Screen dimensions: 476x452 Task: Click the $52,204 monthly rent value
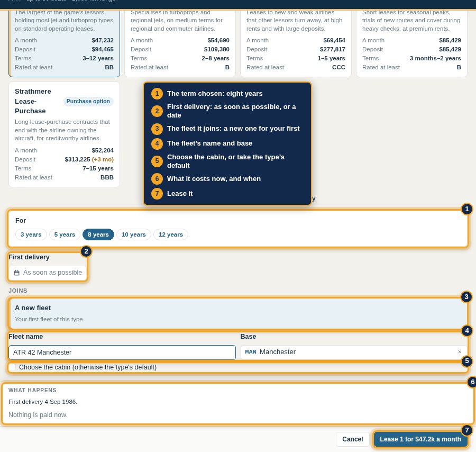click(x=103, y=150)
